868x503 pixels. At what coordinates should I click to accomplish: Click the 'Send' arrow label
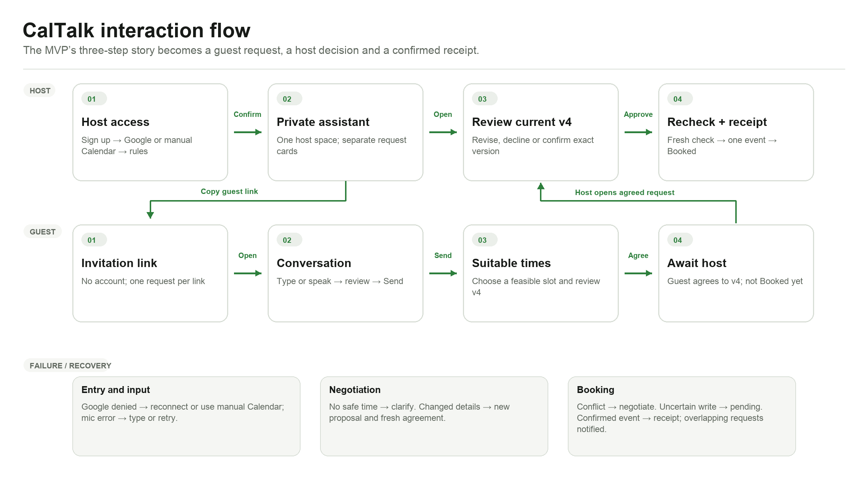pos(443,255)
